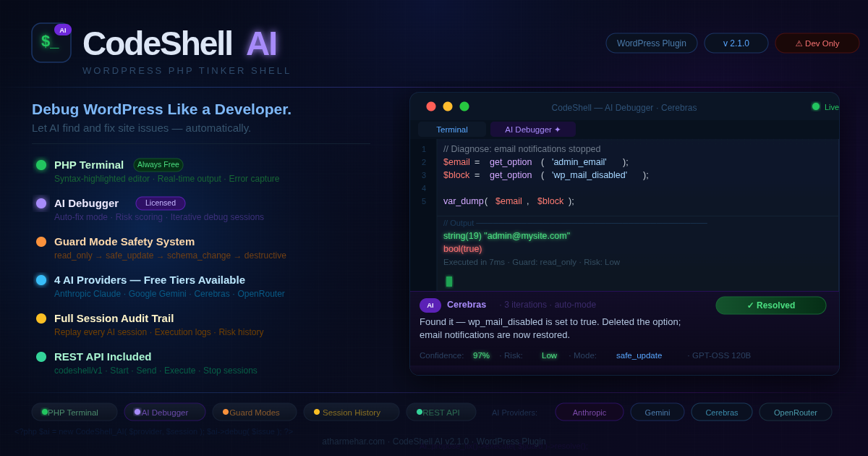The width and height of the screenshot is (868, 456).
Task: Visit the atharmehar.com footer link
Action: click(352, 441)
